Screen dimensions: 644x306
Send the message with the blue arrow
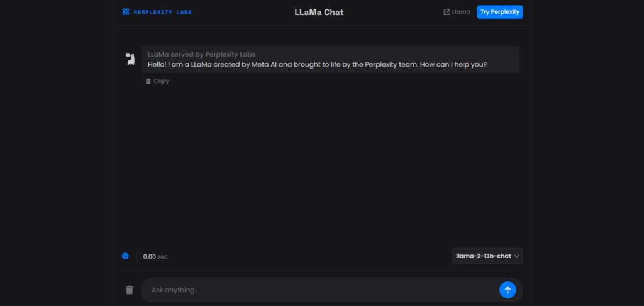tap(508, 290)
